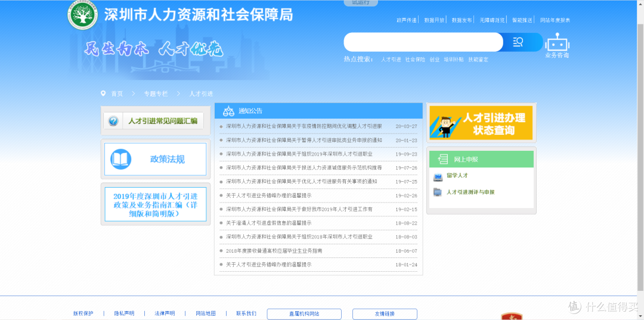Click hot search term 人才引进
Screen dimensions: 644x320
coord(391,60)
